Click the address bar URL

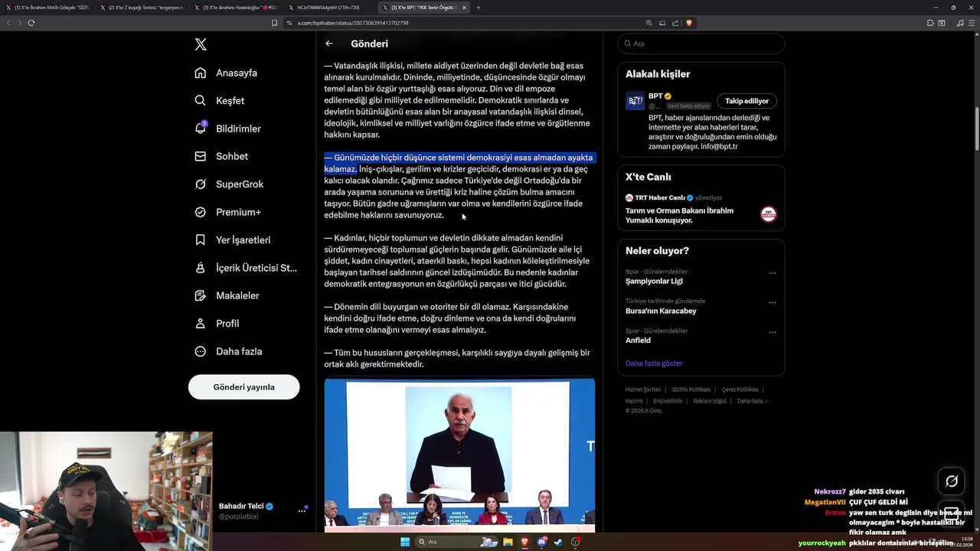353,23
